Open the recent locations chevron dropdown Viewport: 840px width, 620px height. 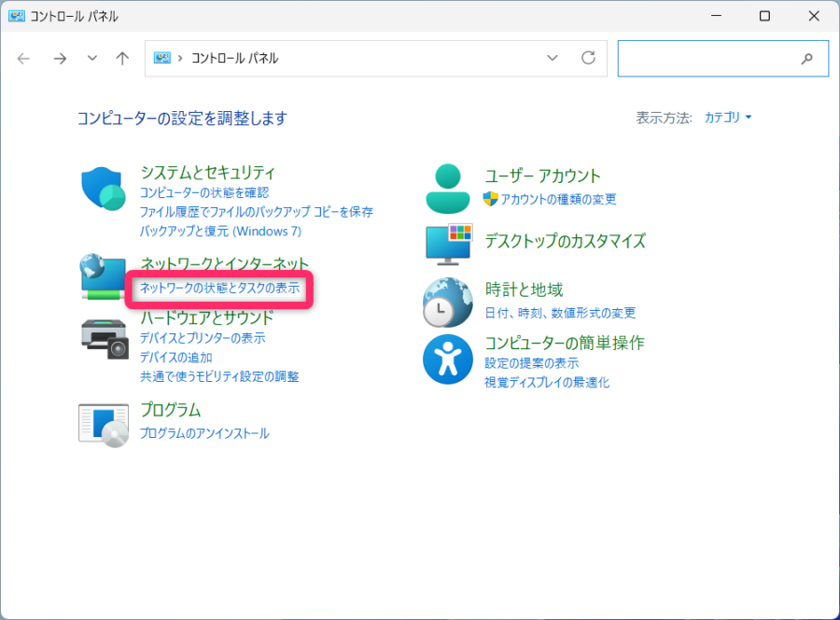[91, 58]
